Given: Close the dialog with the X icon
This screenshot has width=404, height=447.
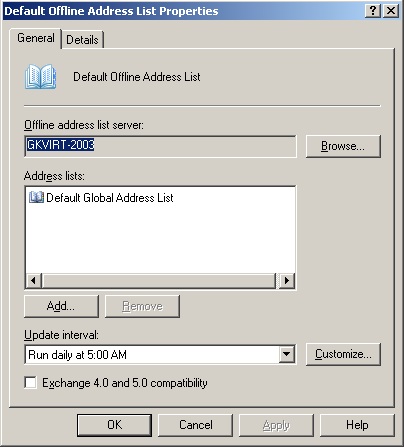Looking at the screenshot, I should [x=391, y=11].
